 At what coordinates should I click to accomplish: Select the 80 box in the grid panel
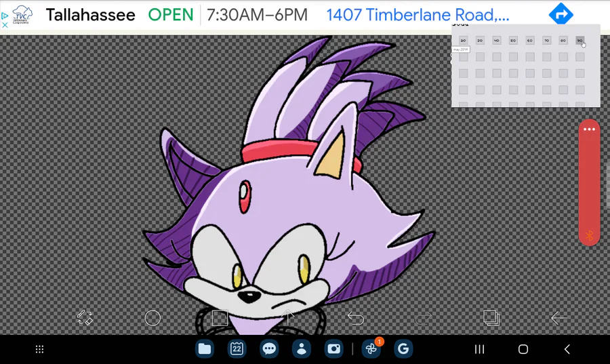pyautogui.click(x=563, y=41)
